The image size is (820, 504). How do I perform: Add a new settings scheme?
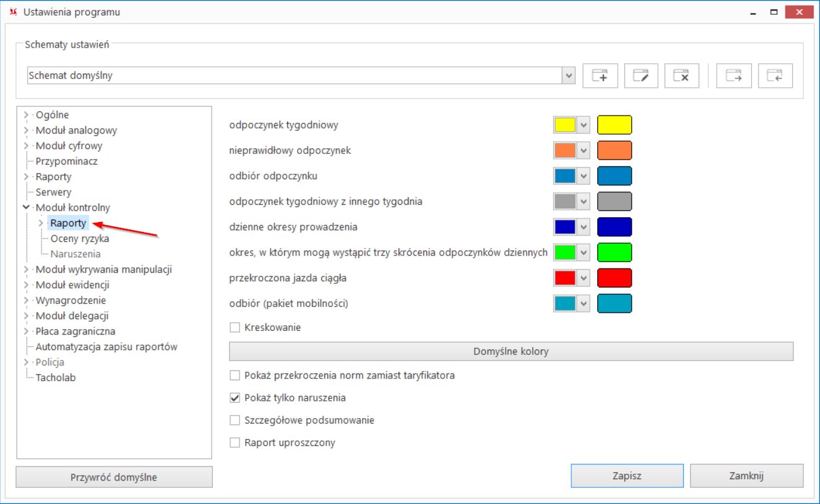(x=600, y=76)
